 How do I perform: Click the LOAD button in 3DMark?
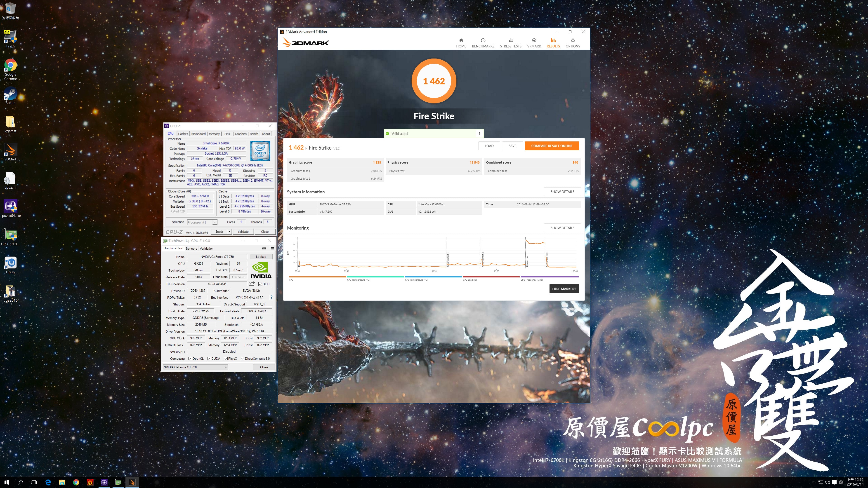coord(489,146)
